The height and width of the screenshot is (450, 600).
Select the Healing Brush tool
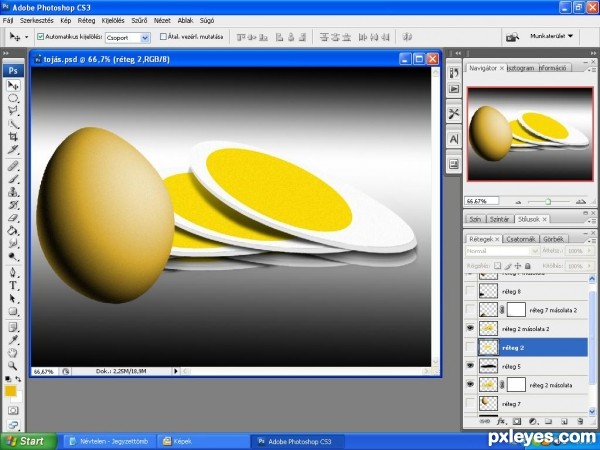click(13, 166)
